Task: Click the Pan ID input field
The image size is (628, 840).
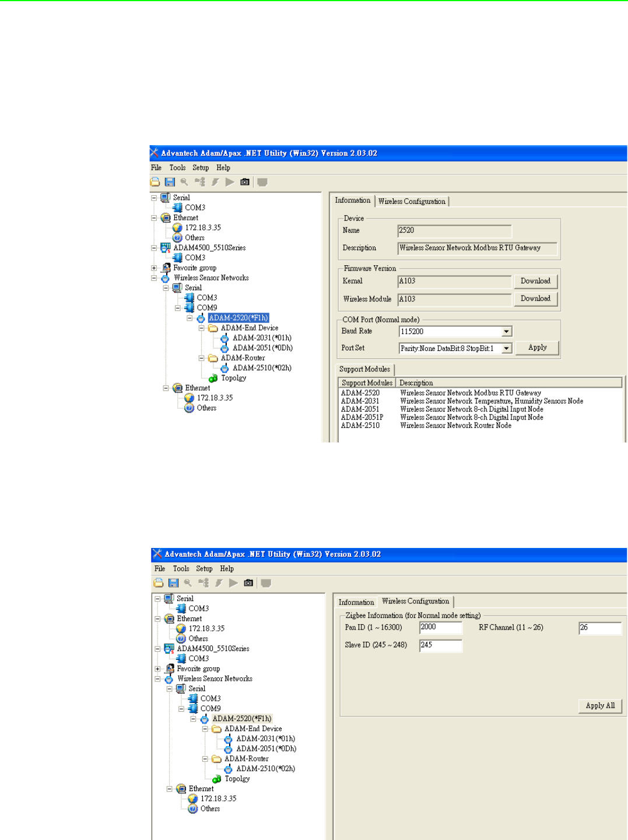Action: pos(440,628)
